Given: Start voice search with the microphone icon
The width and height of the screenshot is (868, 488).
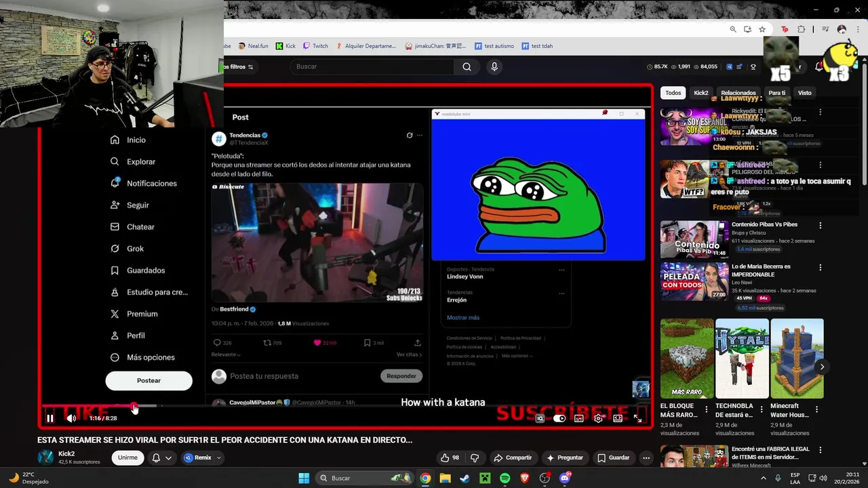Looking at the screenshot, I should click(x=494, y=66).
